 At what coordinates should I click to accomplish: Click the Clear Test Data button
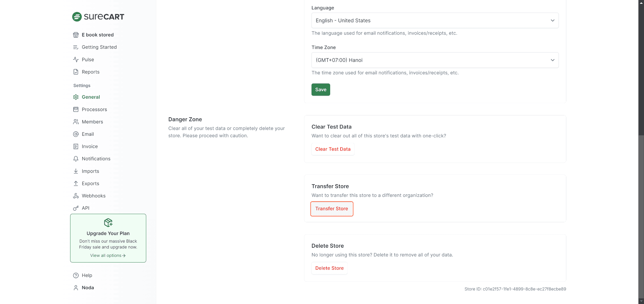(x=333, y=149)
